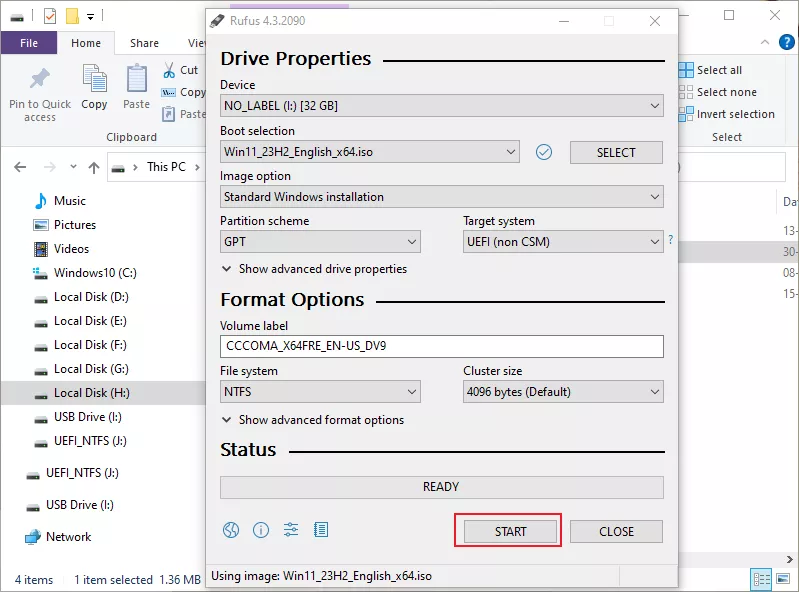Expand Show advanced drive properties
Screen dimensions: 799x592
click(x=314, y=268)
